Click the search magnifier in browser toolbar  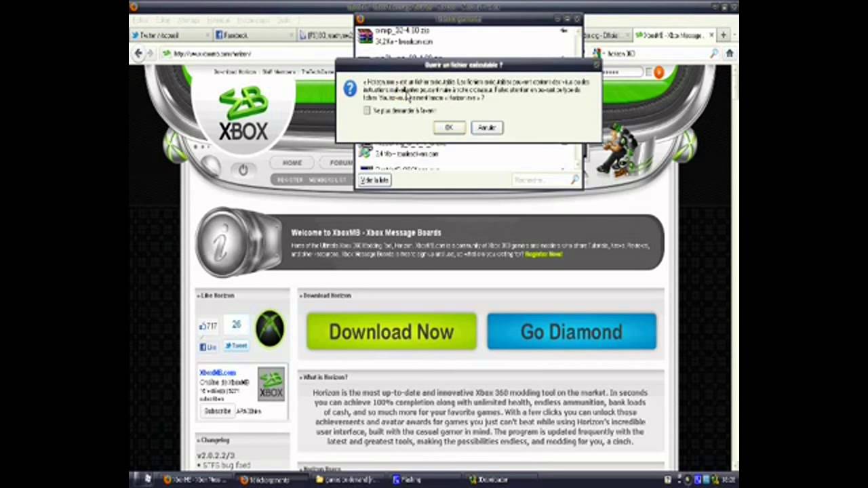click(714, 54)
